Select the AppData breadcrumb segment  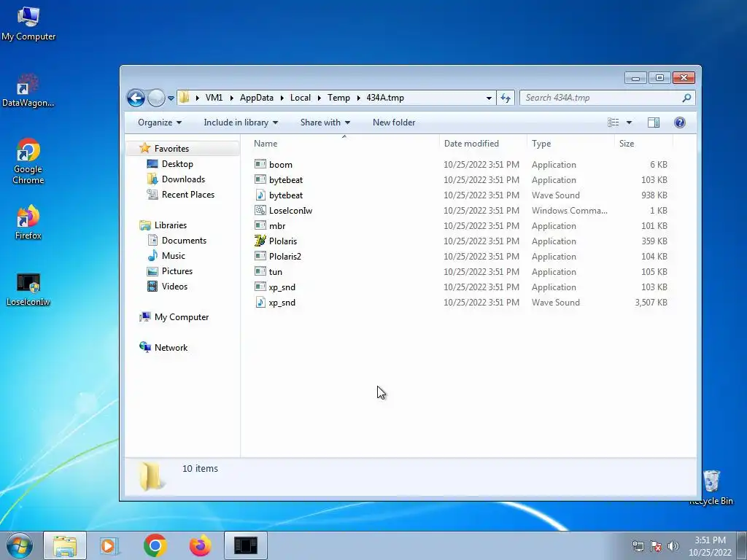[x=256, y=98]
